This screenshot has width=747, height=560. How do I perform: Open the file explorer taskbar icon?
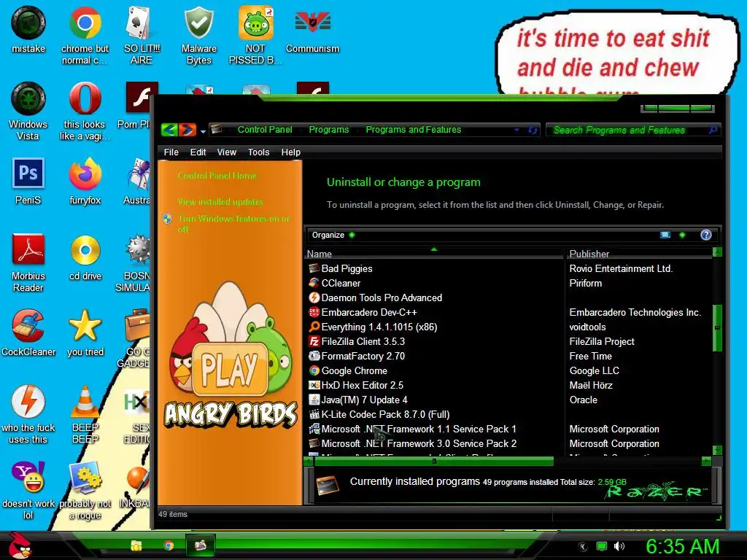click(136, 545)
